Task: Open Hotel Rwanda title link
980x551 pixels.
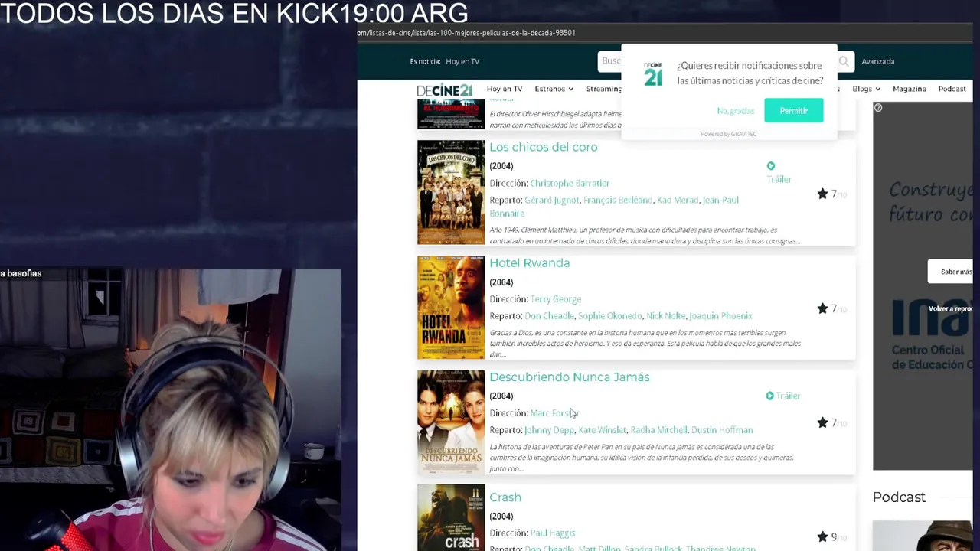Action: 529,262
